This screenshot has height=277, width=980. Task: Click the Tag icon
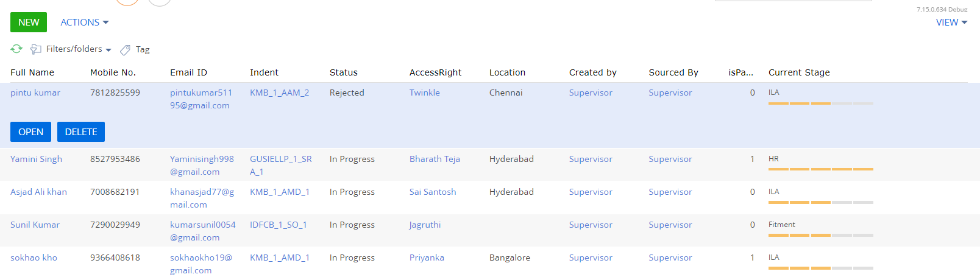(x=125, y=50)
